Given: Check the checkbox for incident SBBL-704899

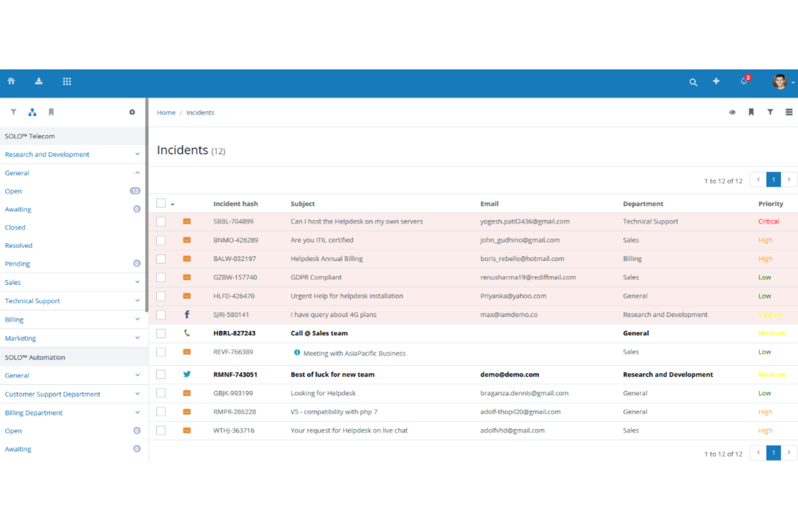Looking at the screenshot, I should point(161,221).
